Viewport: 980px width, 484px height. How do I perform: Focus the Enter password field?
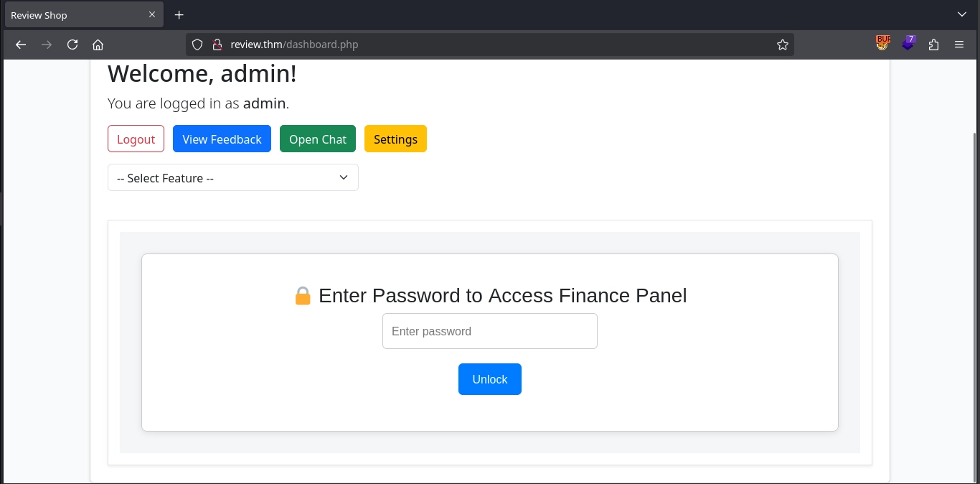click(489, 331)
